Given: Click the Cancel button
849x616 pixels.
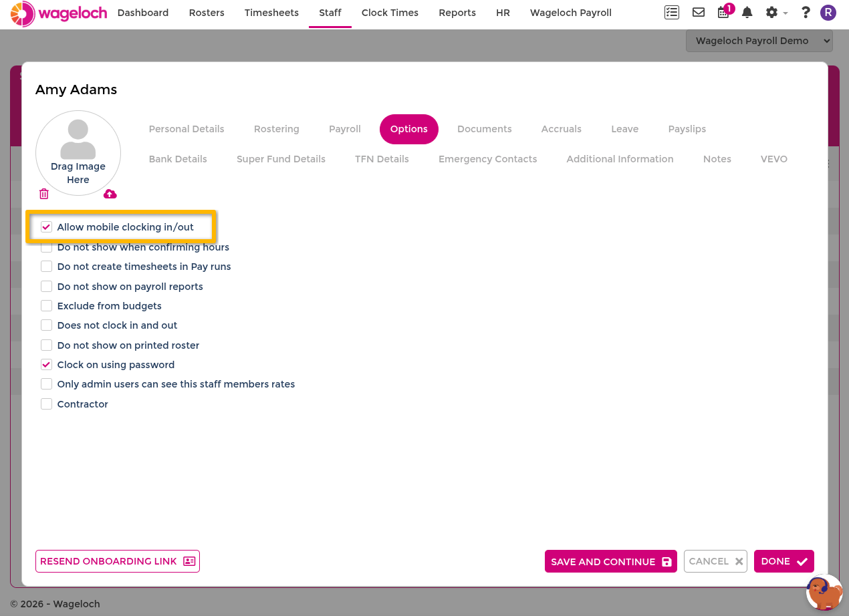Looking at the screenshot, I should [715, 561].
